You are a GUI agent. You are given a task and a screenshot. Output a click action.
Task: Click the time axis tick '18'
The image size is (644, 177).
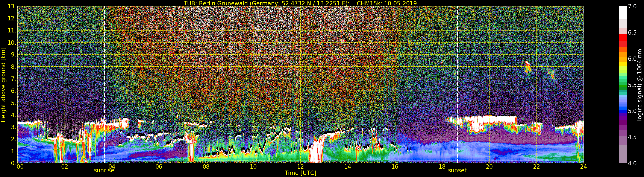click(x=442, y=166)
